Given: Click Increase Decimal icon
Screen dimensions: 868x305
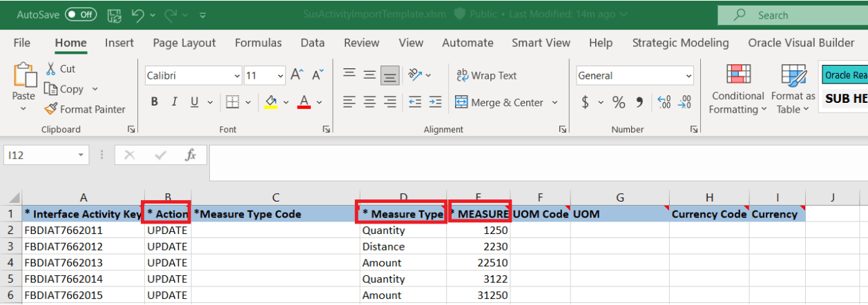Looking at the screenshot, I should [664, 102].
